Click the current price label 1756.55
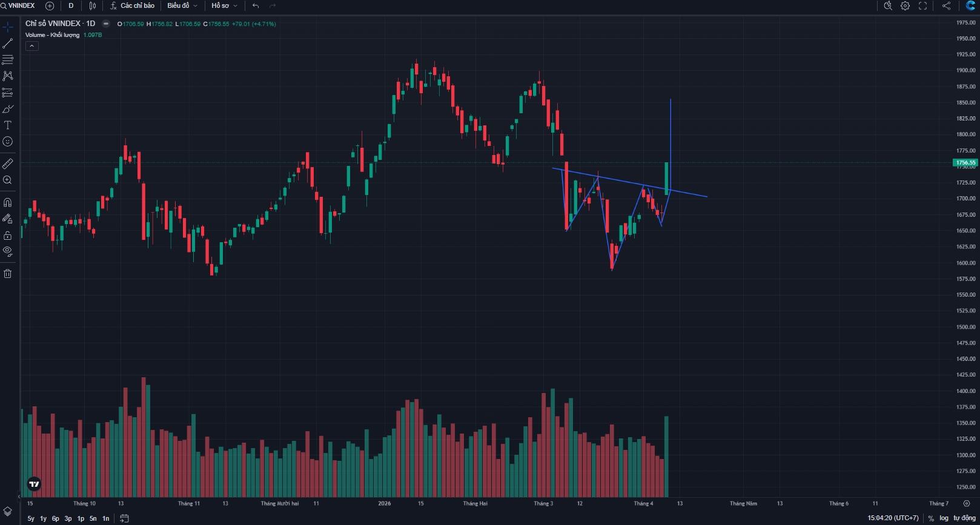Screen dimensions: 980x525 pyautogui.click(x=965, y=163)
